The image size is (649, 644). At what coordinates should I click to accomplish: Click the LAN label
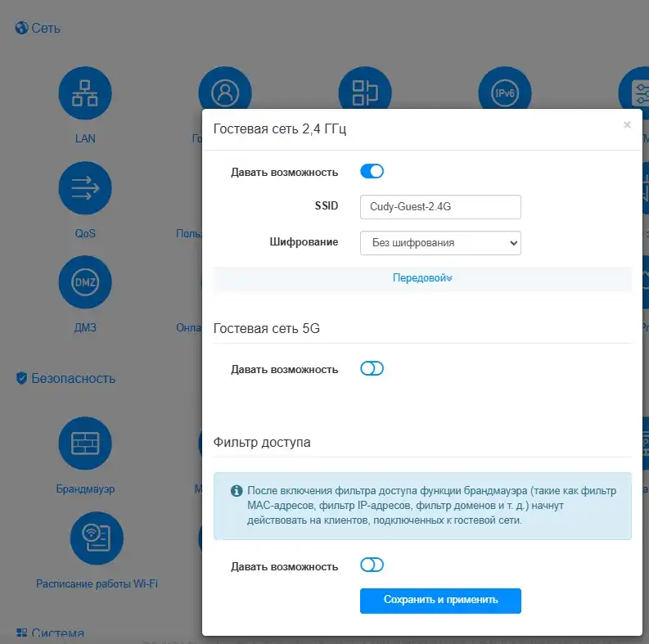click(85, 138)
